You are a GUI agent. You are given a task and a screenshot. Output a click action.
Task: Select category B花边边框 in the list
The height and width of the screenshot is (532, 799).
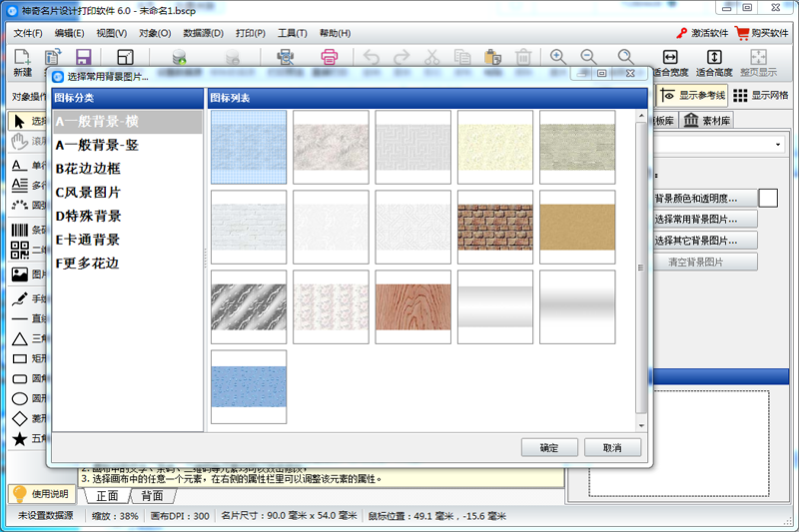click(88, 169)
